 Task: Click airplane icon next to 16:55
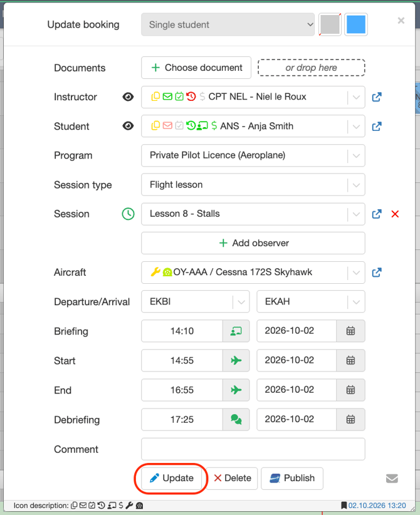coord(236,390)
